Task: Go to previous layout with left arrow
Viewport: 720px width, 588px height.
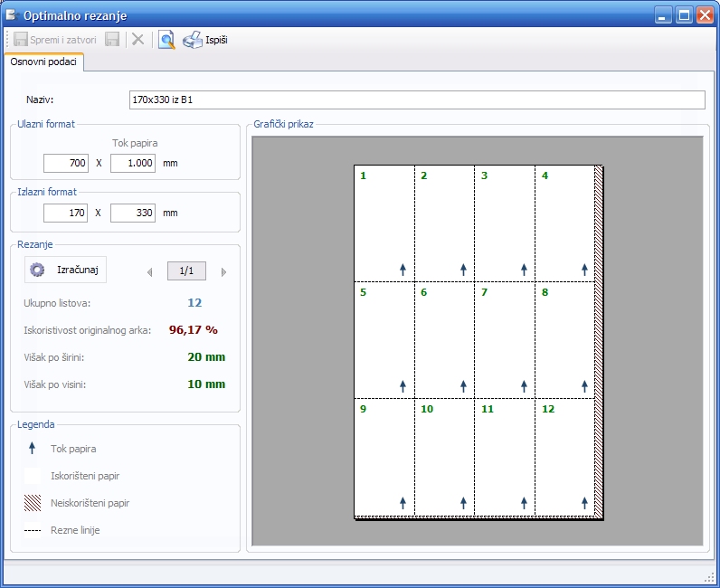Action: [x=149, y=271]
